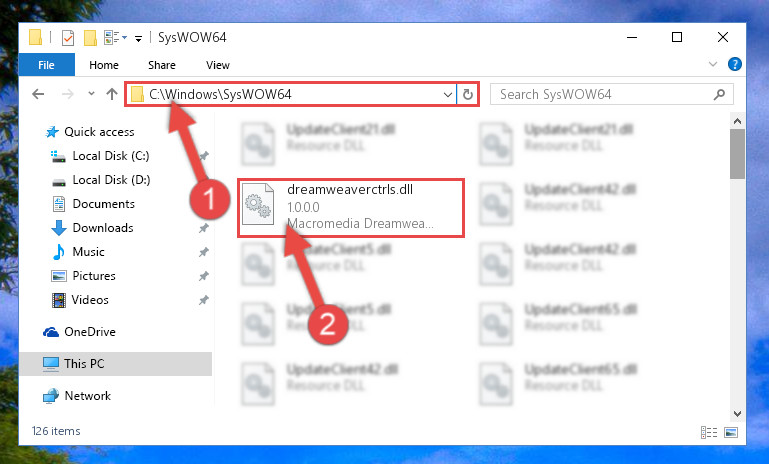
Task: Select OneDrive in the sidebar
Action: pyautogui.click(x=90, y=332)
